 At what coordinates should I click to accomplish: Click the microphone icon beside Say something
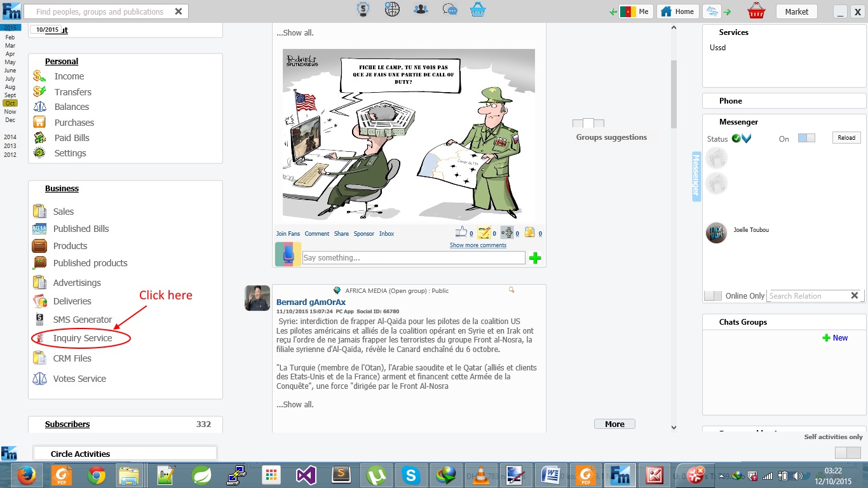(288, 254)
